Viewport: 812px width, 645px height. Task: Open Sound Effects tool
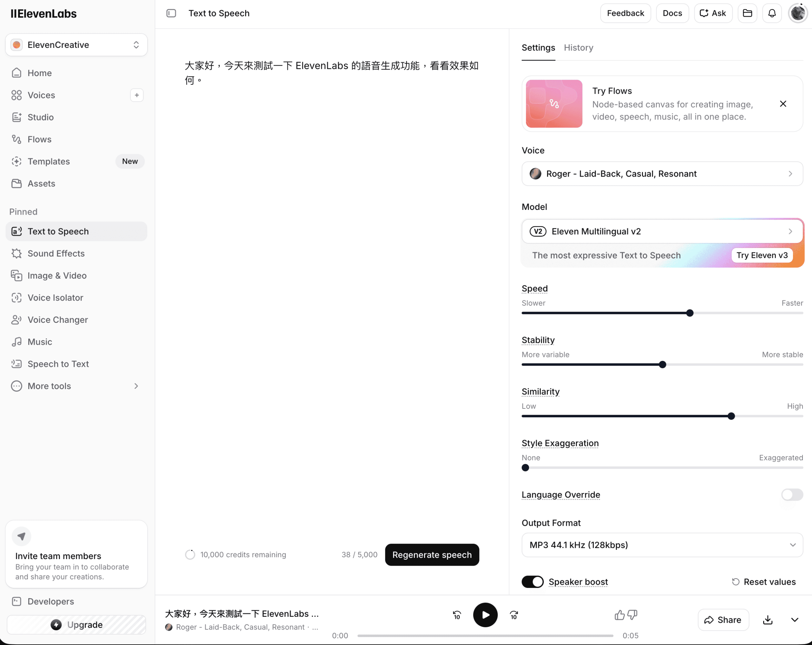(x=76, y=253)
